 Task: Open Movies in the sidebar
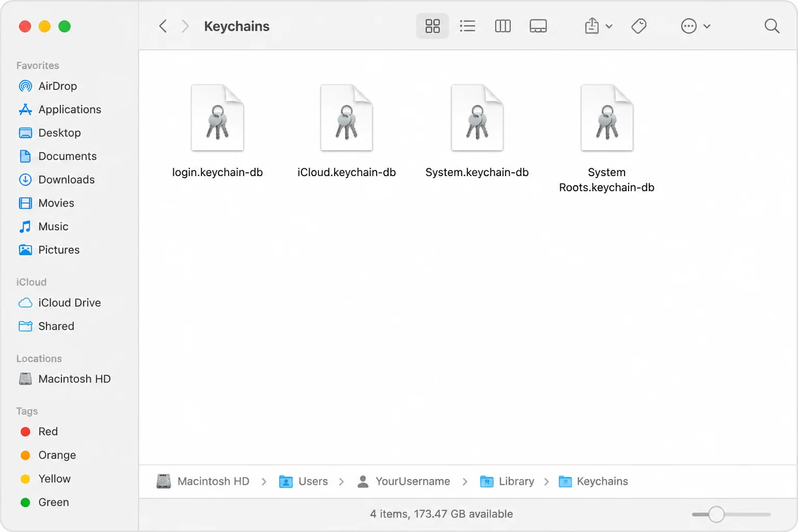[46, 203]
